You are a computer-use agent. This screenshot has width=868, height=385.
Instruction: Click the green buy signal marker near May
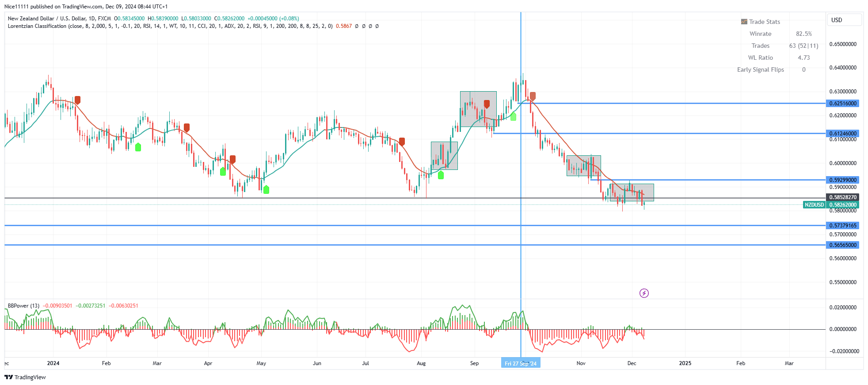tap(266, 189)
